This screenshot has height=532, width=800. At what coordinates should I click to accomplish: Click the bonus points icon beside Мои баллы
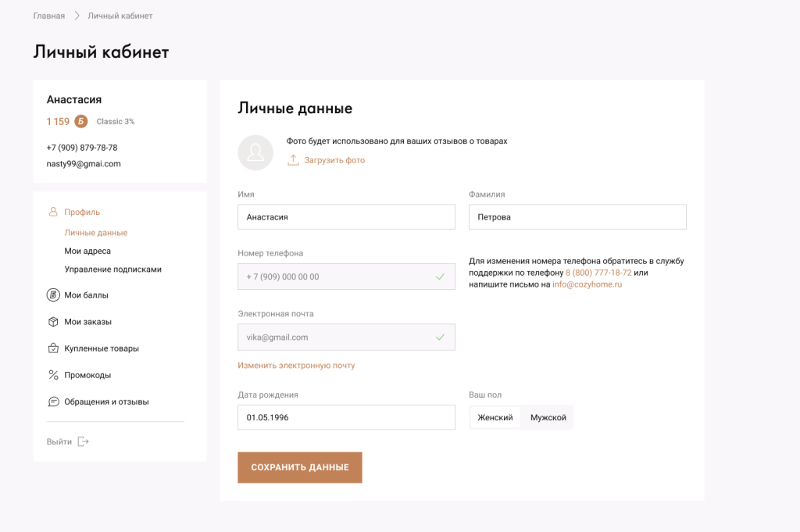pyautogui.click(x=53, y=295)
